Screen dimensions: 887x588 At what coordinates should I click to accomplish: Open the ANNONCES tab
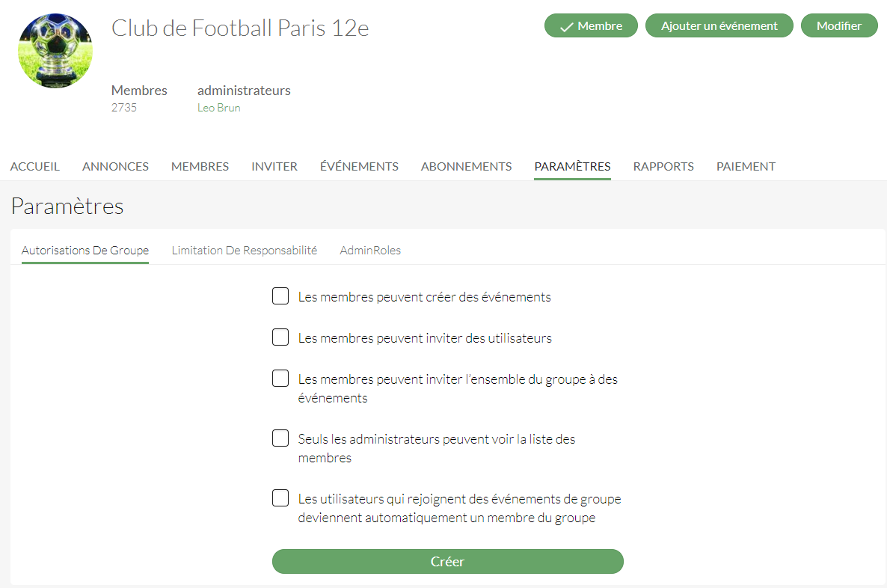coord(115,166)
